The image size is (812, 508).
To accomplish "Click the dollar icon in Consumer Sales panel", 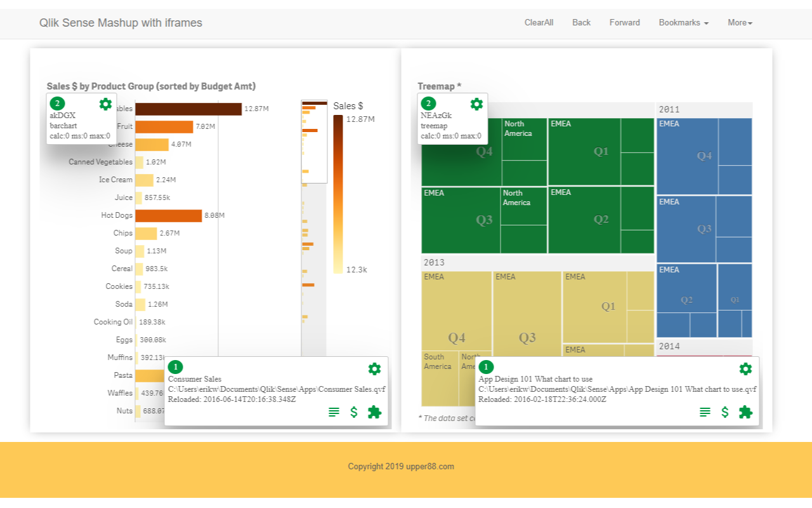I will point(354,412).
